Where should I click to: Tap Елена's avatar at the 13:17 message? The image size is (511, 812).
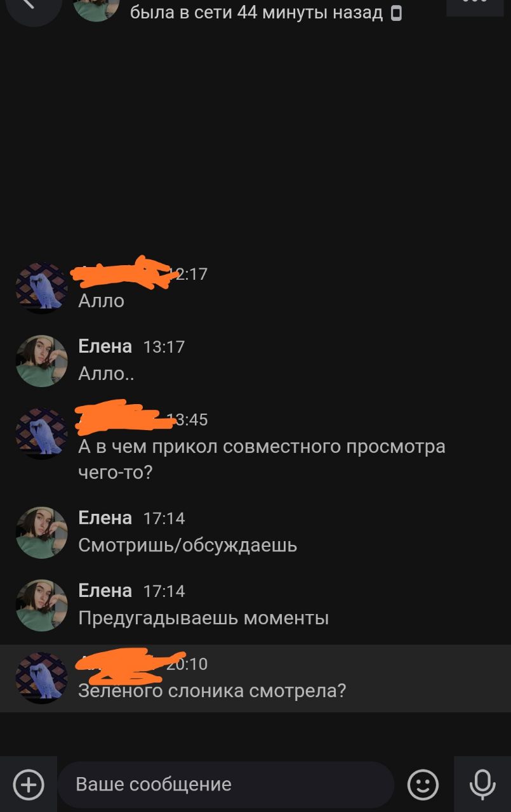pos(42,361)
